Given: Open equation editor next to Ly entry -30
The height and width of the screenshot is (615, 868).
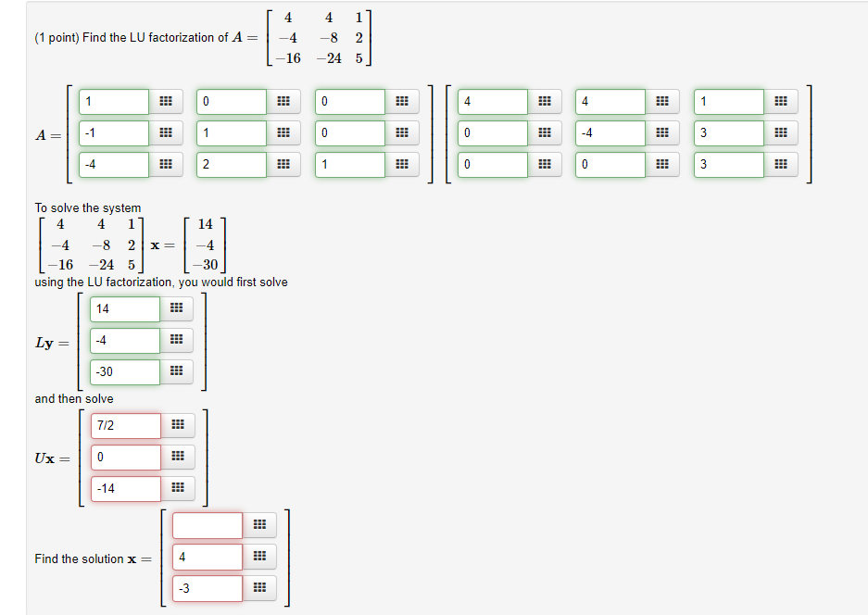Looking at the screenshot, I should pos(176,371).
